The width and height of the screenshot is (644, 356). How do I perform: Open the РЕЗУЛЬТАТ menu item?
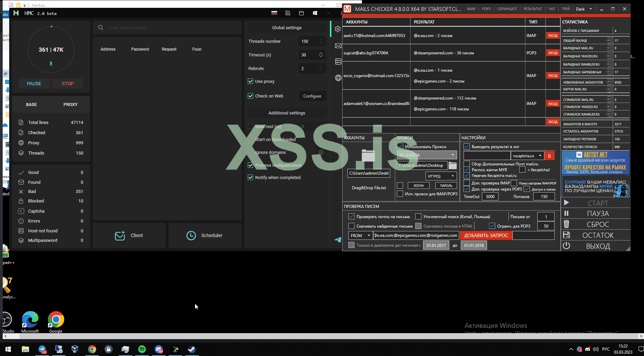533,9
